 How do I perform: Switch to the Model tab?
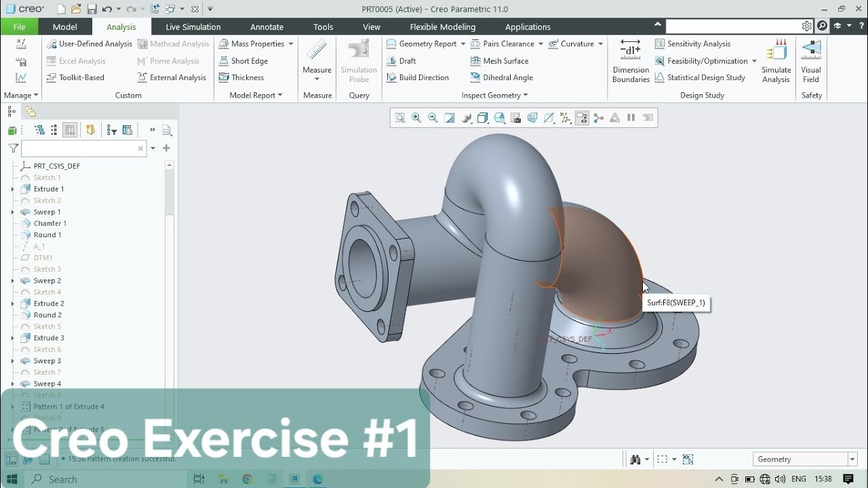coord(65,26)
